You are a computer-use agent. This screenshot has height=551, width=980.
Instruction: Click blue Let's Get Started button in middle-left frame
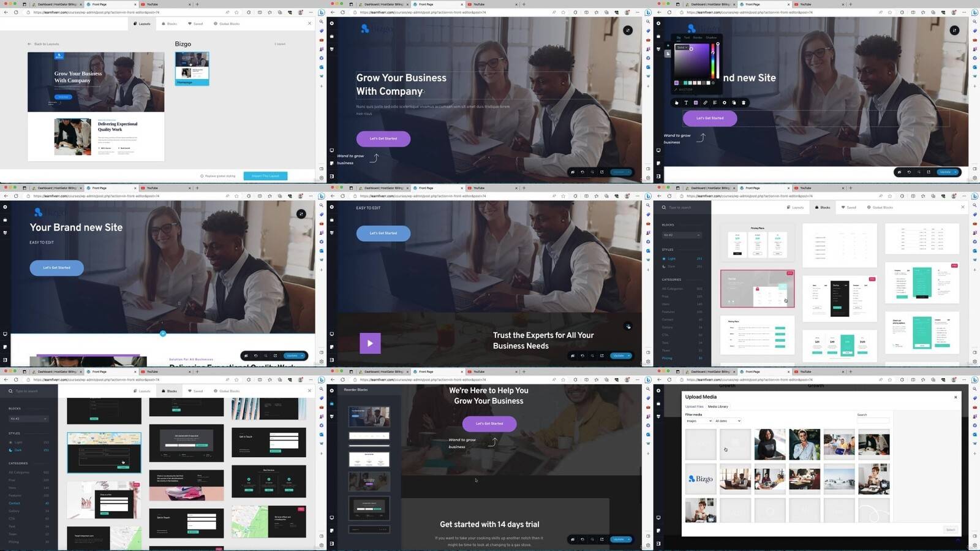click(x=56, y=268)
